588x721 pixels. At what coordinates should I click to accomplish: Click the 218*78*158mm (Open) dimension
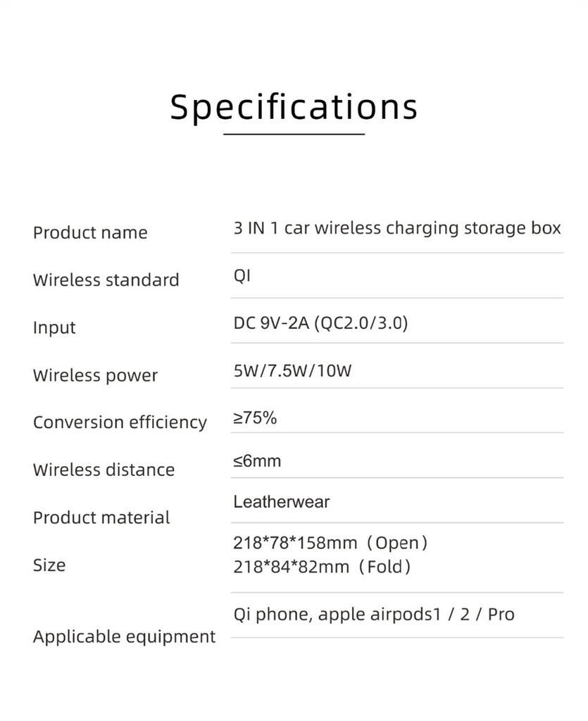pos(330,543)
